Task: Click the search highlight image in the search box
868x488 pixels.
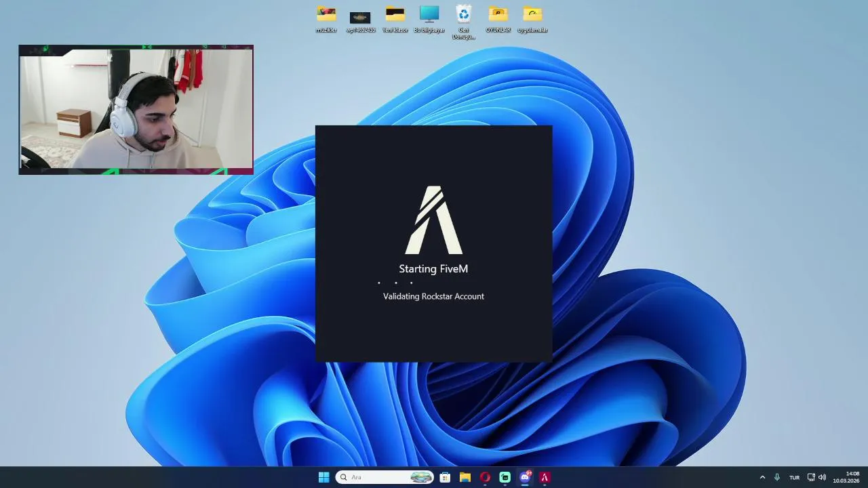Action: click(421, 477)
